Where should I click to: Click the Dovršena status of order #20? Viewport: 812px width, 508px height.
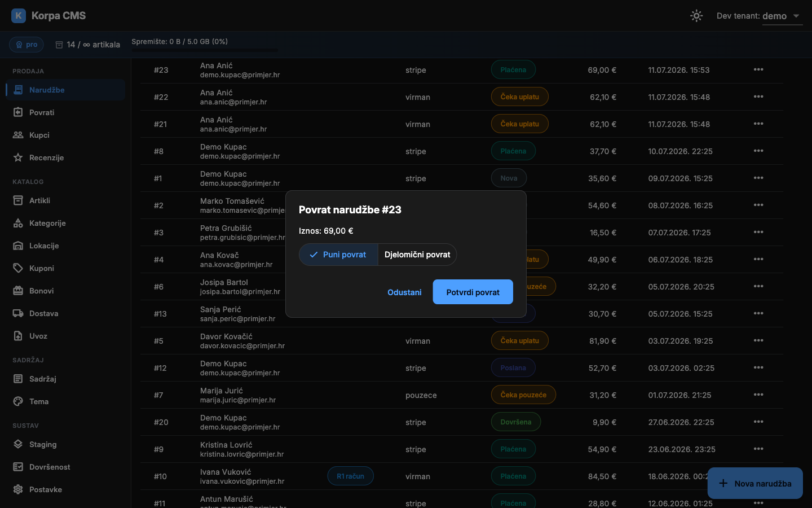click(x=516, y=422)
